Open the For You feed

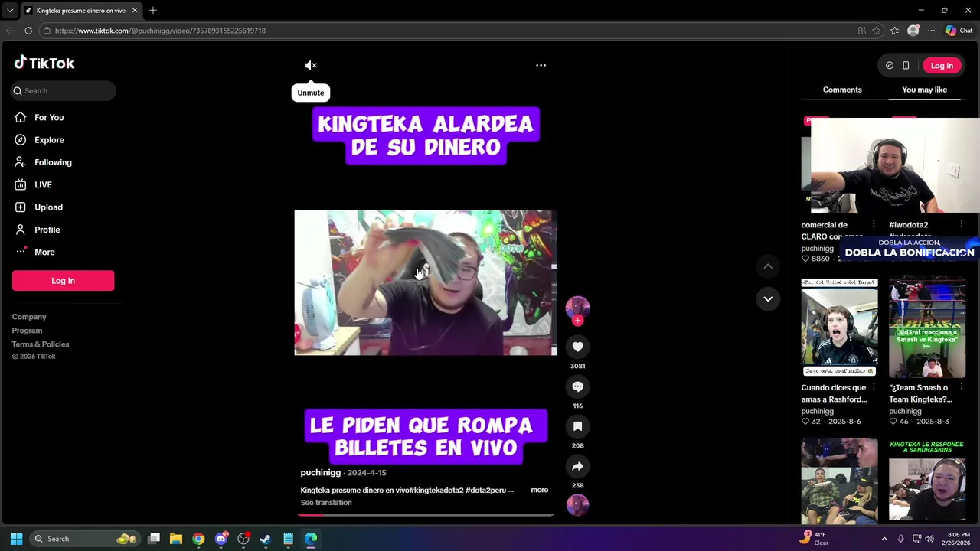pos(49,117)
